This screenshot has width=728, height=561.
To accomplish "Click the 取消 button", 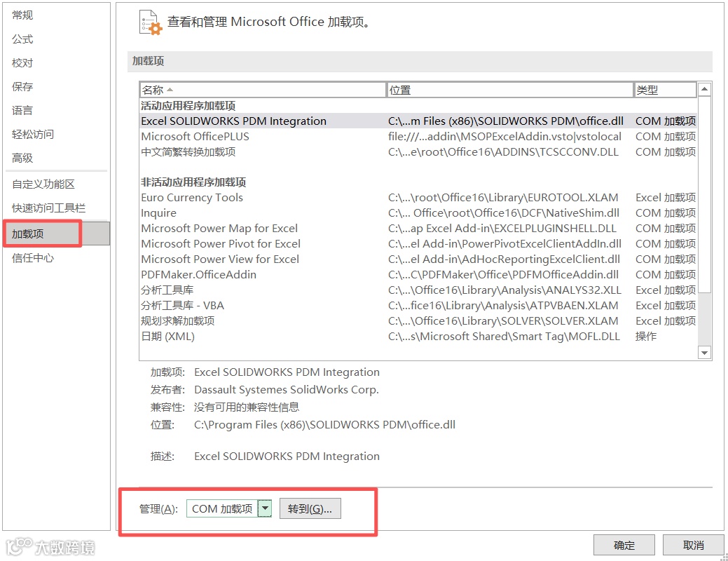I will tap(693, 545).
